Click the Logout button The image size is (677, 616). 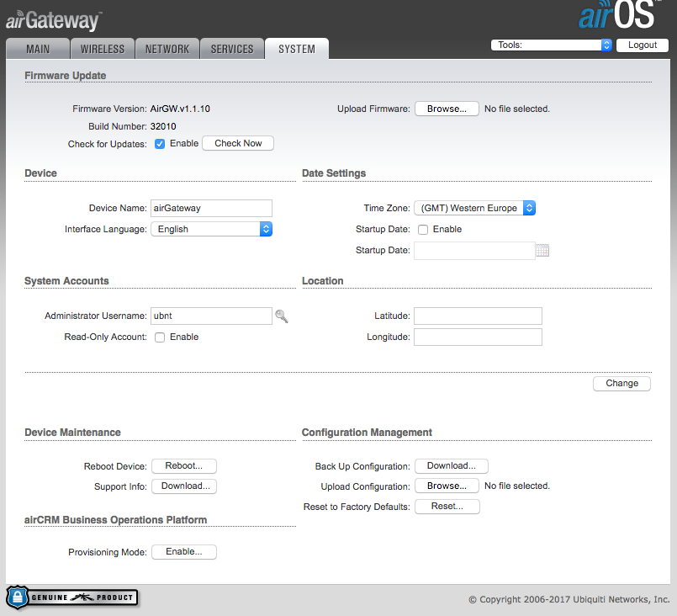pyautogui.click(x=643, y=45)
